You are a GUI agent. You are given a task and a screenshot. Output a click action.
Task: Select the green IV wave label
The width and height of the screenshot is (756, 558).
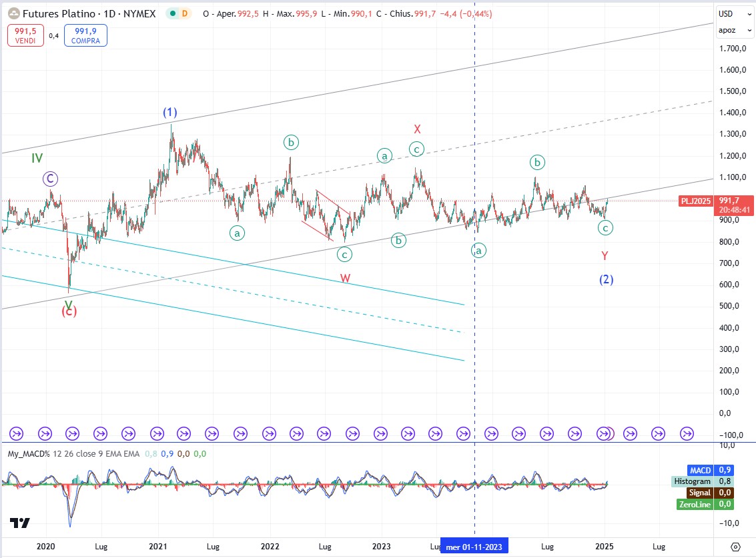coord(37,158)
